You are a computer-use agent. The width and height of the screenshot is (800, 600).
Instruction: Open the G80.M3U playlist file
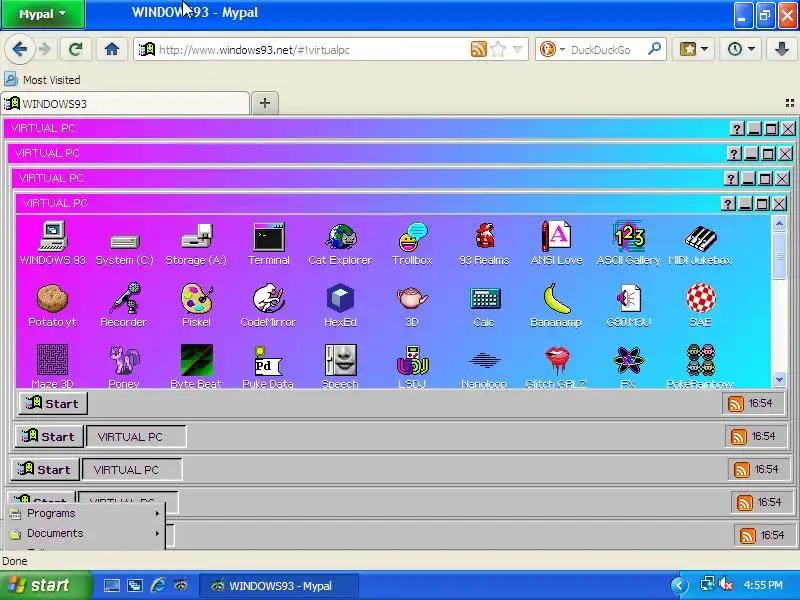[629, 306]
